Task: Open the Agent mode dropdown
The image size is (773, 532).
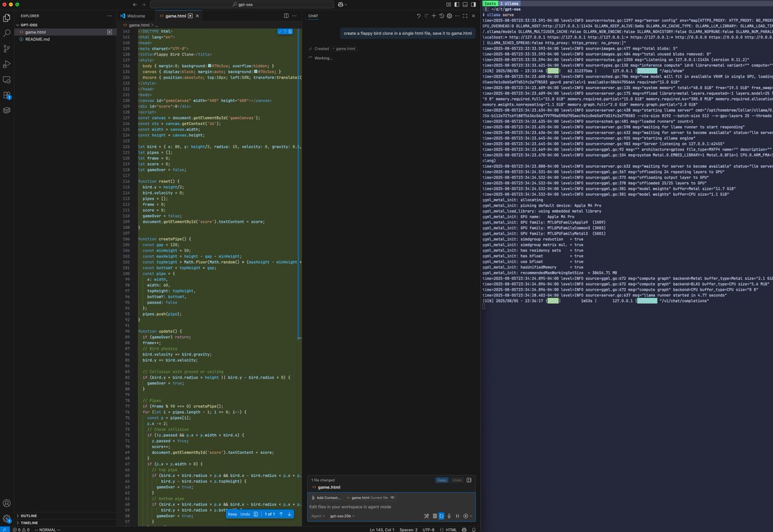Action: point(318,516)
